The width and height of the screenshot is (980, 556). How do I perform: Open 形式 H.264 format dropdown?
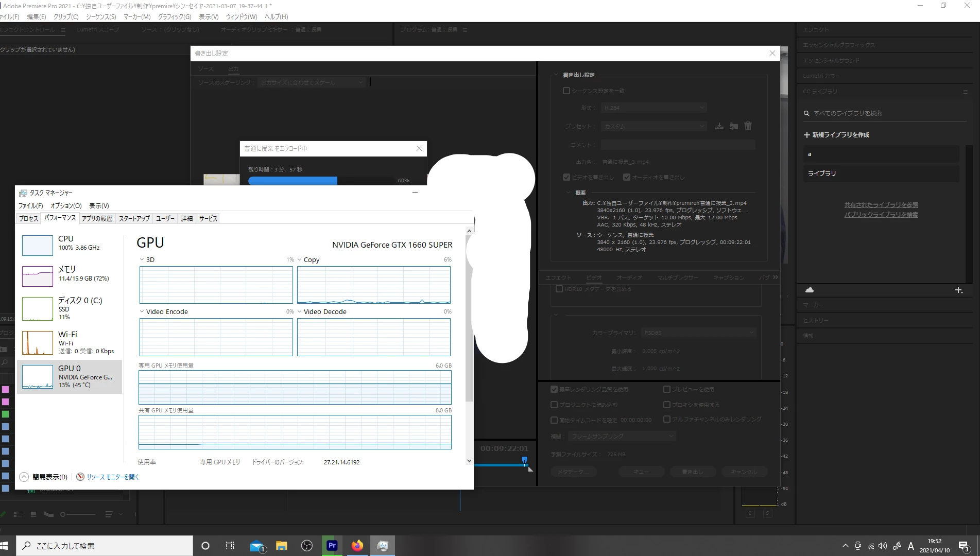click(654, 108)
